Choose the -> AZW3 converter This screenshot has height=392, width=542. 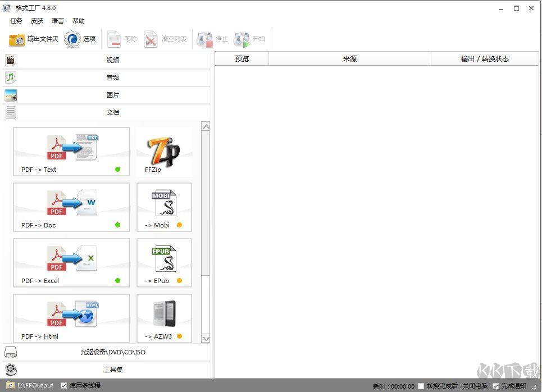(164, 318)
